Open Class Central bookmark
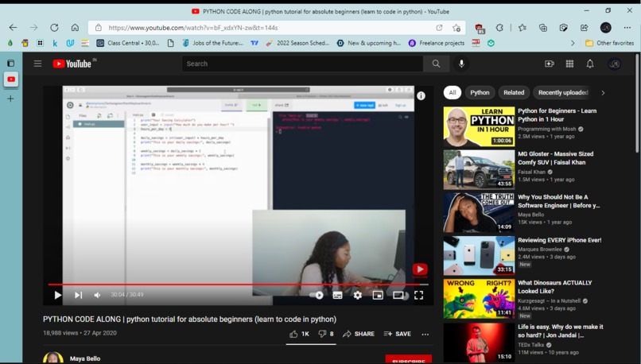Image resolution: width=641 pixels, height=364 pixels. 128,43
